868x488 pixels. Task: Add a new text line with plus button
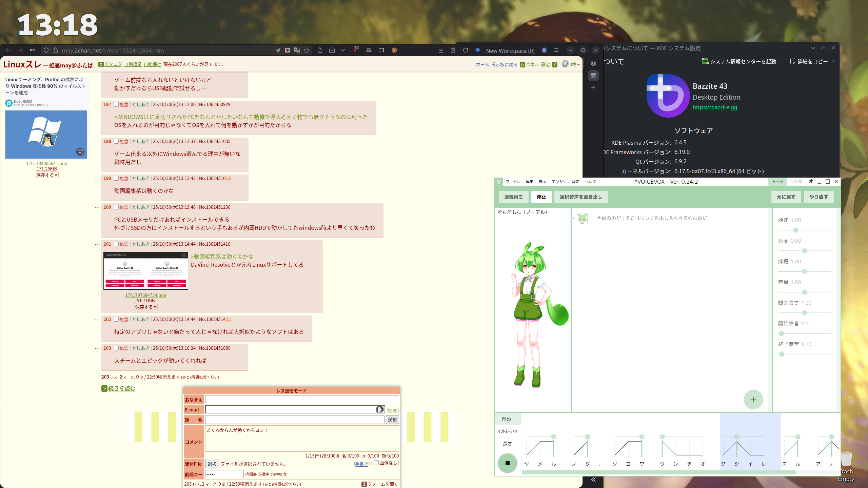753,399
